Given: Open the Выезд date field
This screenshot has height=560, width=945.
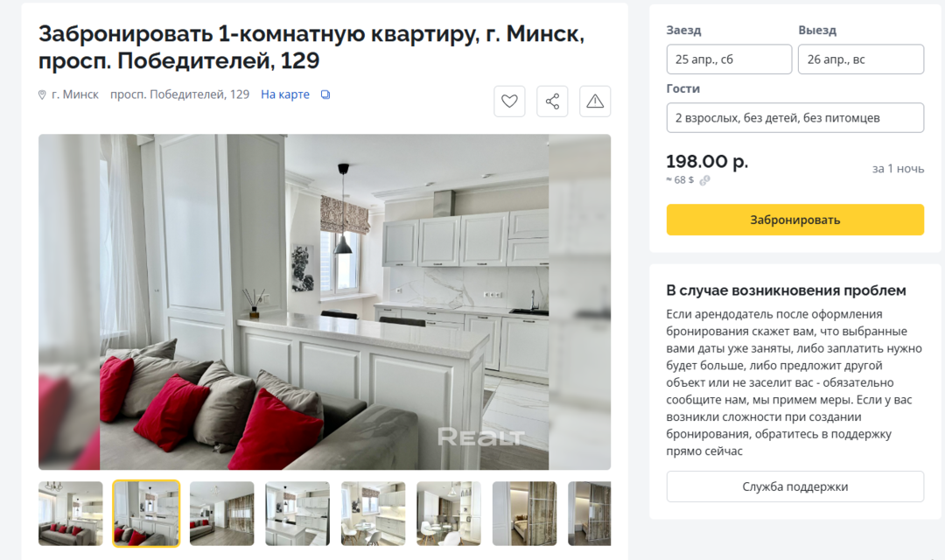Looking at the screenshot, I should click(x=861, y=59).
